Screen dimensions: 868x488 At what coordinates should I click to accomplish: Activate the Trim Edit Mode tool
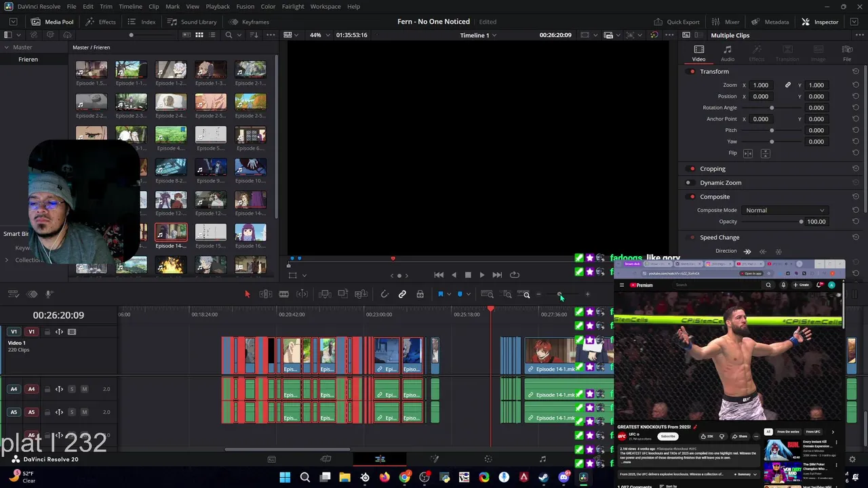click(x=266, y=294)
